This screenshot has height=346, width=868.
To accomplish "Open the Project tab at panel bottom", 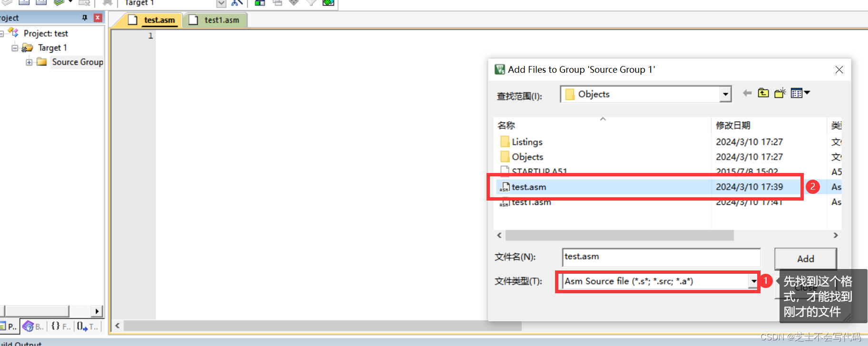I will pos(9,326).
